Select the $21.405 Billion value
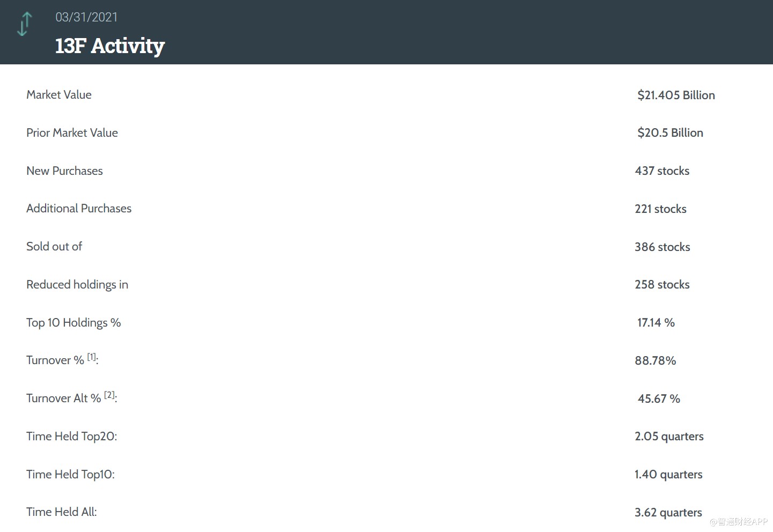 pyautogui.click(x=676, y=95)
